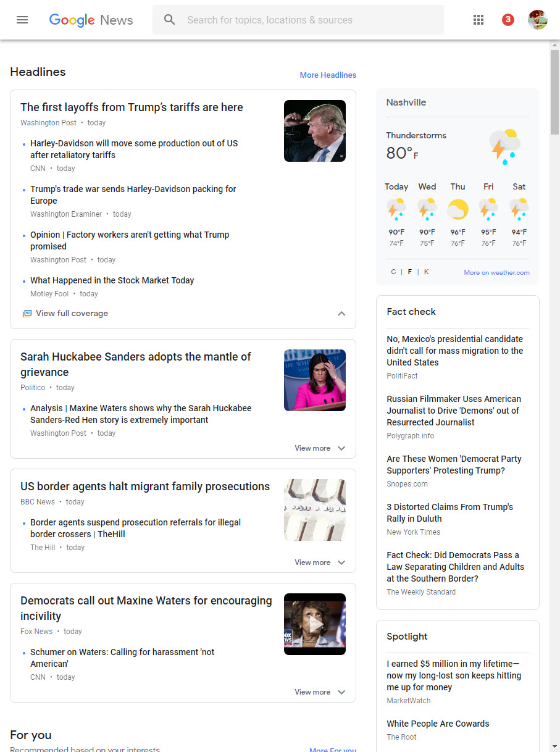Open the hamburger main menu
Image resolution: width=560 pixels, height=752 pixels.
22,20
